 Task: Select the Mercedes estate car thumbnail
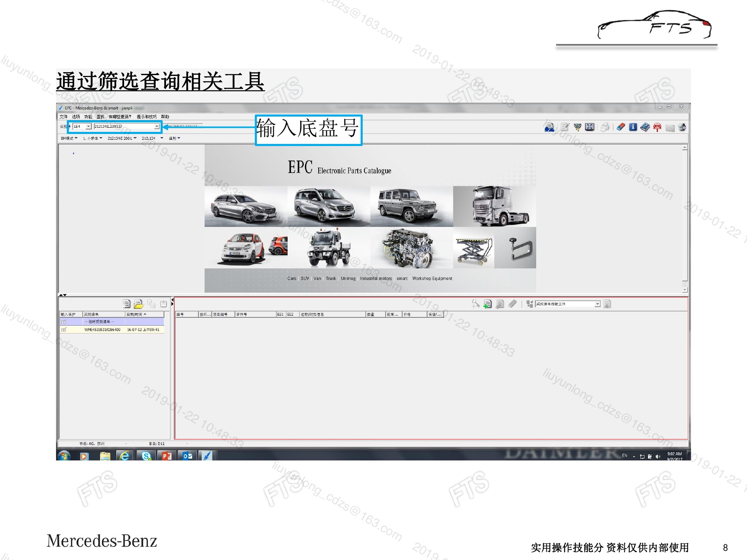tap(246, 206)
